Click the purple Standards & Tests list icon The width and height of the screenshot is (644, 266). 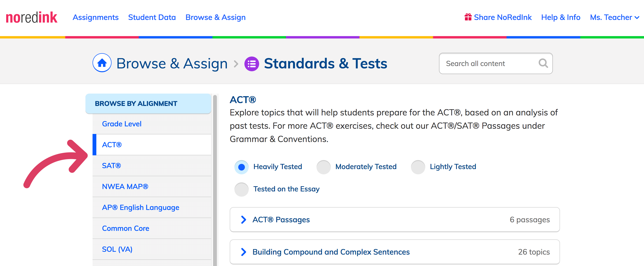point(252,64)
